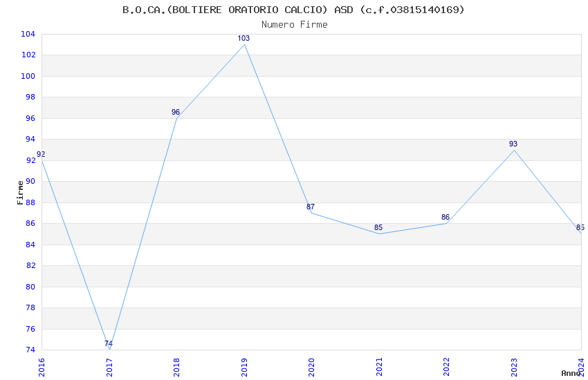This screenshot has width=588, height=380.
Task: Click the y-axis value 102
Action: point(28,55)
